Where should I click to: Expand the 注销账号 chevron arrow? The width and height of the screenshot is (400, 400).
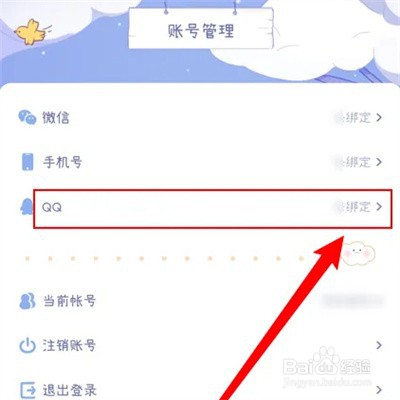click(379, 345)
